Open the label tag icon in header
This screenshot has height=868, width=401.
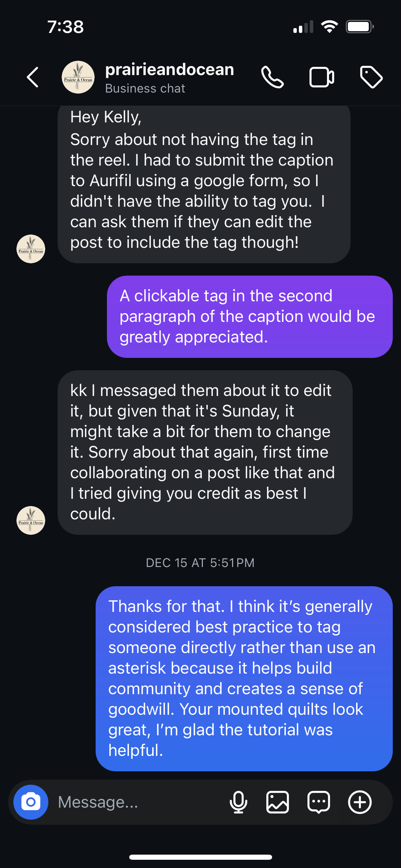point(371,77)
